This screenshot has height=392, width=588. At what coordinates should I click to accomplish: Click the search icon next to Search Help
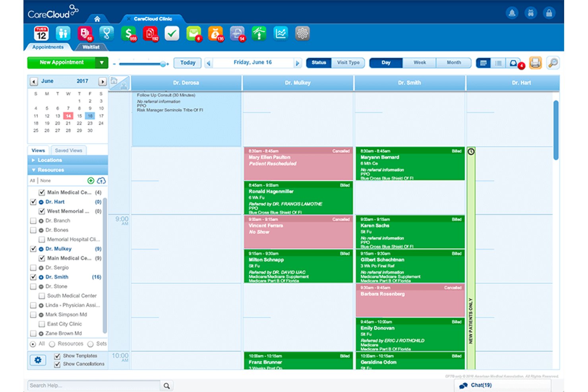click(x=167, y=386)
